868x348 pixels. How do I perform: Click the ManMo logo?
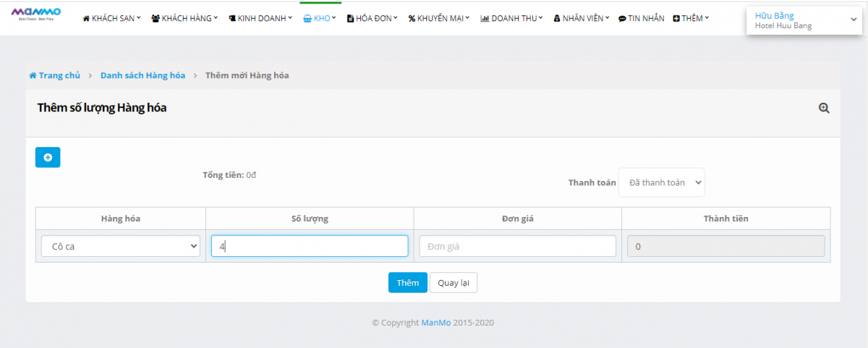(36, 14)
